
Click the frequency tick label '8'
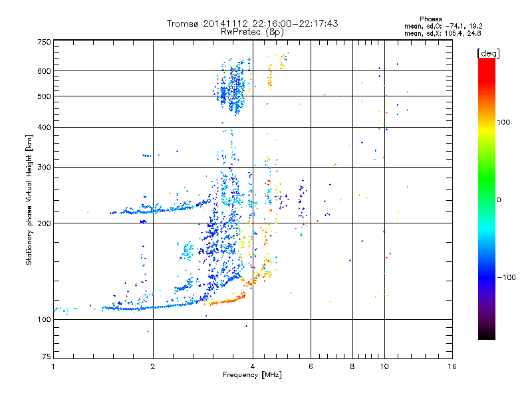point(352,366)
